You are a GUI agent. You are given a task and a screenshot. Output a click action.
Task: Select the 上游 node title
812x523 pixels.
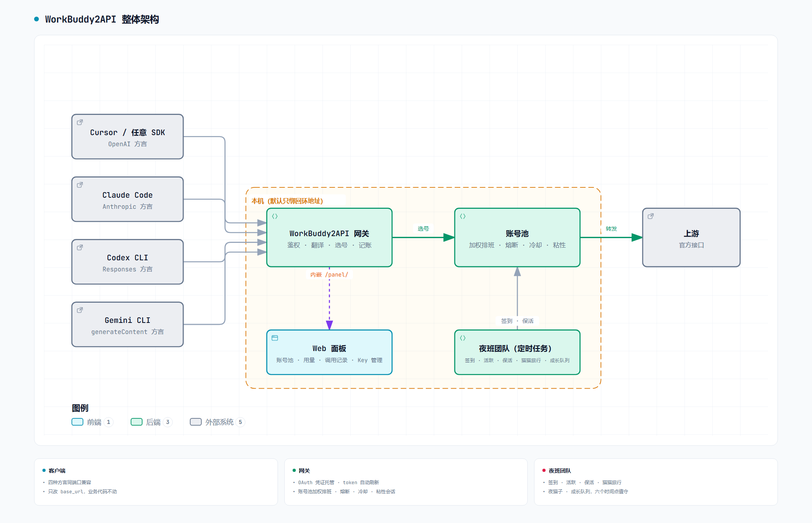click(691, 233)
